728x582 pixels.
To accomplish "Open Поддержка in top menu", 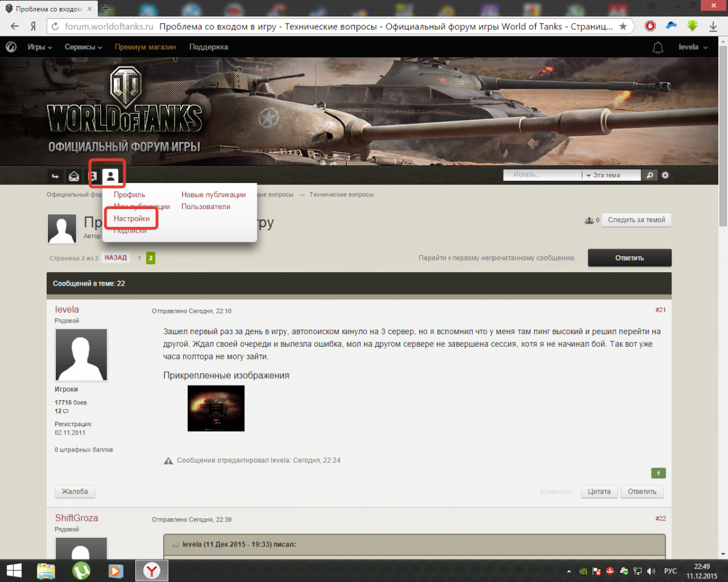I will coord(209,47).
